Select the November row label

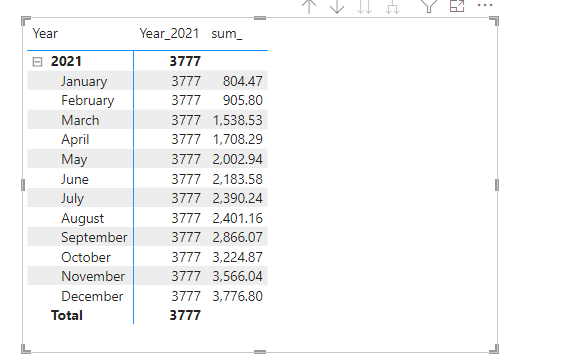93,277
